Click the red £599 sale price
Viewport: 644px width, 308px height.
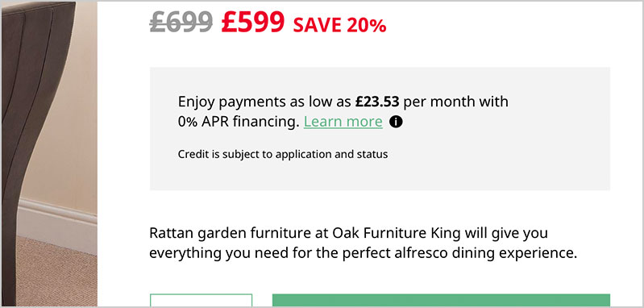coord(252,22)
